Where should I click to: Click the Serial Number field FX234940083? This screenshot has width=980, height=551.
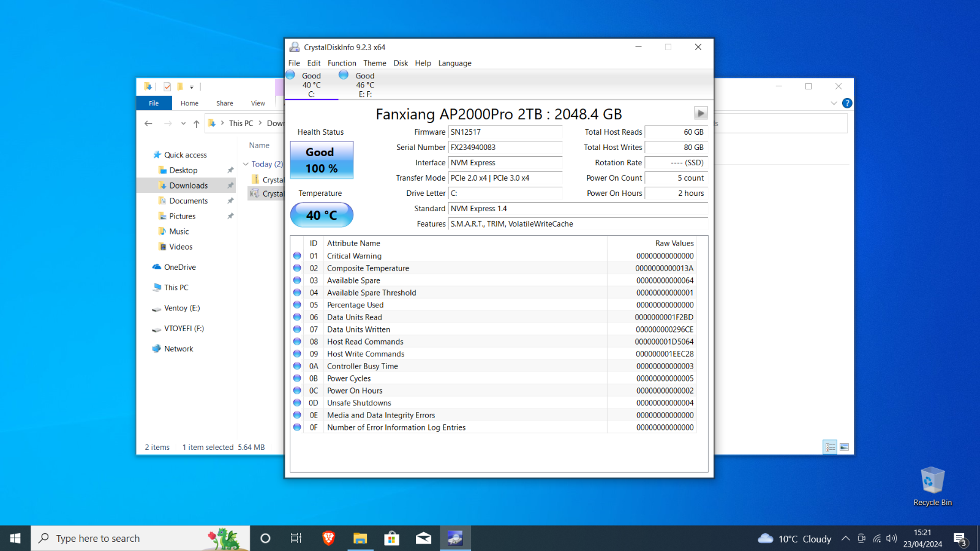[505, 148]
